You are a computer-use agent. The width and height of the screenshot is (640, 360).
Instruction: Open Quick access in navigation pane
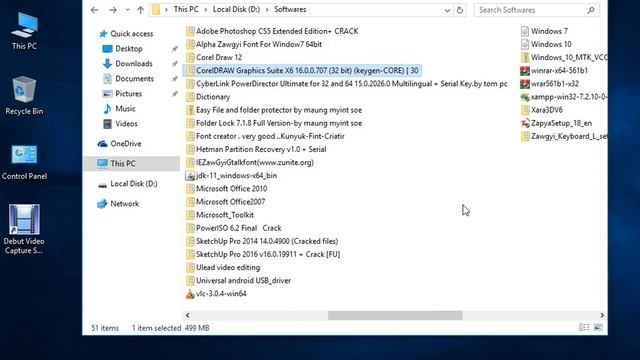[126, 34]
